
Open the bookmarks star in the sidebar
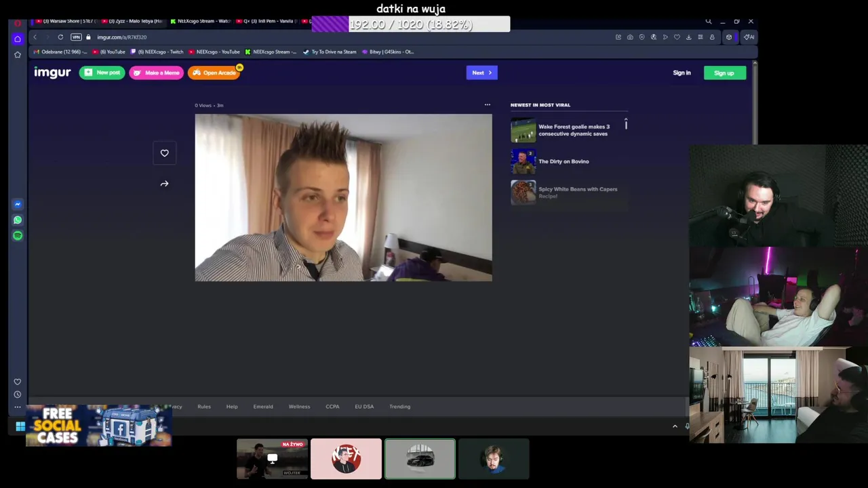(x=18, y=55)
